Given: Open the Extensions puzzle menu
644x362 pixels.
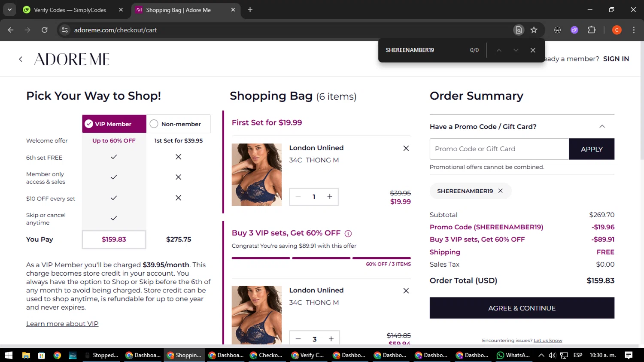Looking at the screenshot, I should pyautogui.click(x=592, y=30).
